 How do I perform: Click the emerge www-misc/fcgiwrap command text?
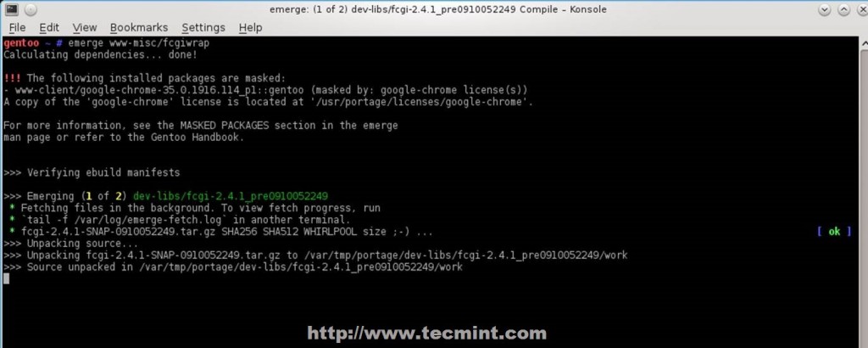[x=139, y=42]
